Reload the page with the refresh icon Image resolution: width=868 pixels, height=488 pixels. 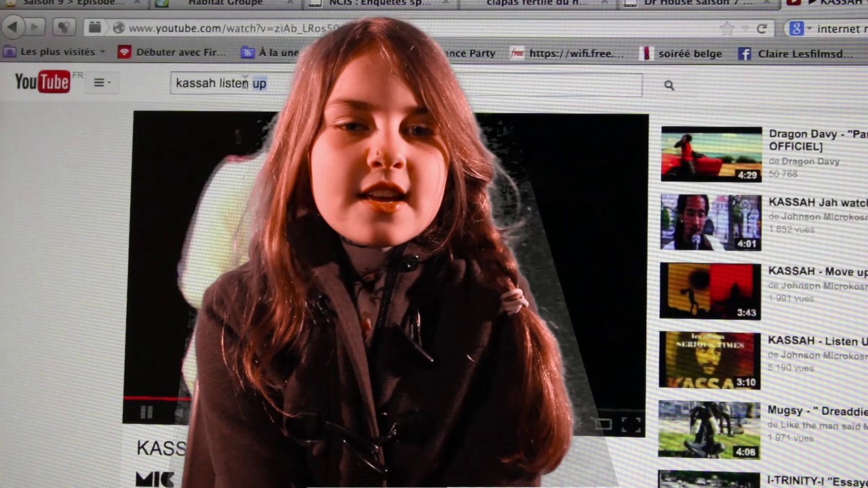[762, 28]
